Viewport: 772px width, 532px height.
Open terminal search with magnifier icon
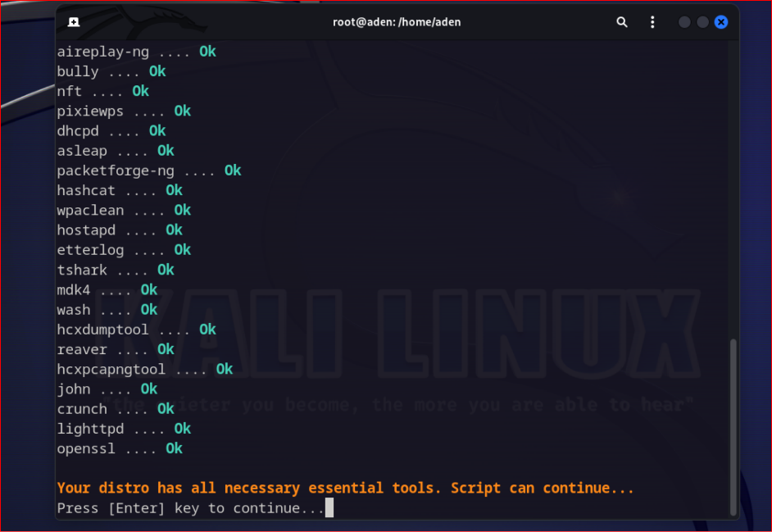pos(622,22)
